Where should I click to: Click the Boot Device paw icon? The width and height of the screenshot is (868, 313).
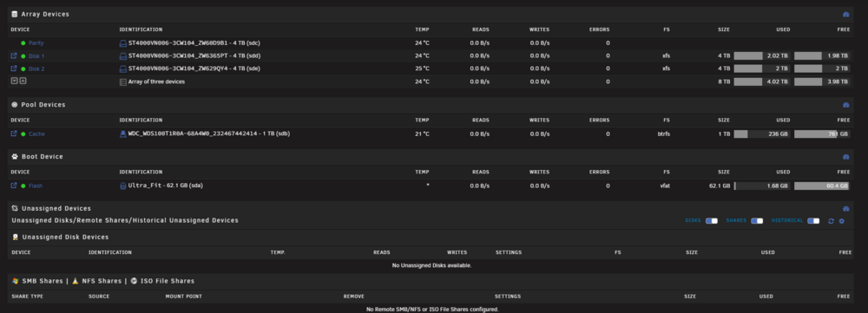15,156
